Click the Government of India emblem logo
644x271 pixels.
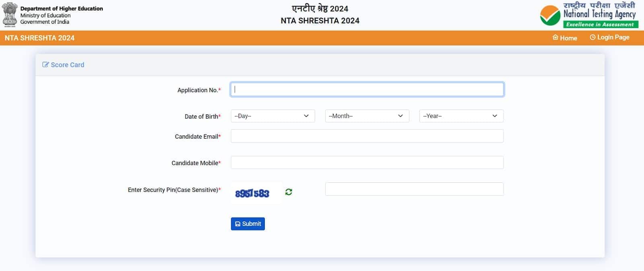pyautogui.click(x=10, y=14)
